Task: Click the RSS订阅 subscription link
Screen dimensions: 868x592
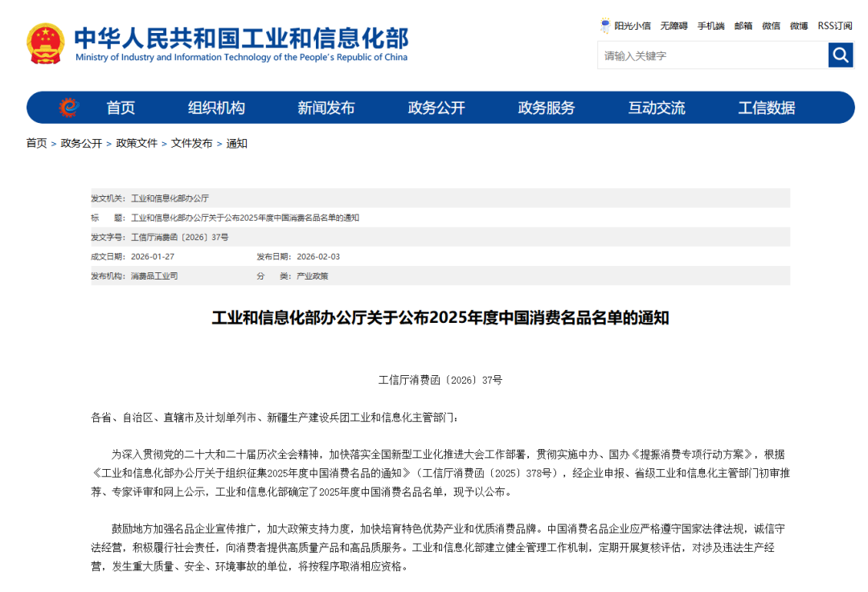Action: (836, 25)
